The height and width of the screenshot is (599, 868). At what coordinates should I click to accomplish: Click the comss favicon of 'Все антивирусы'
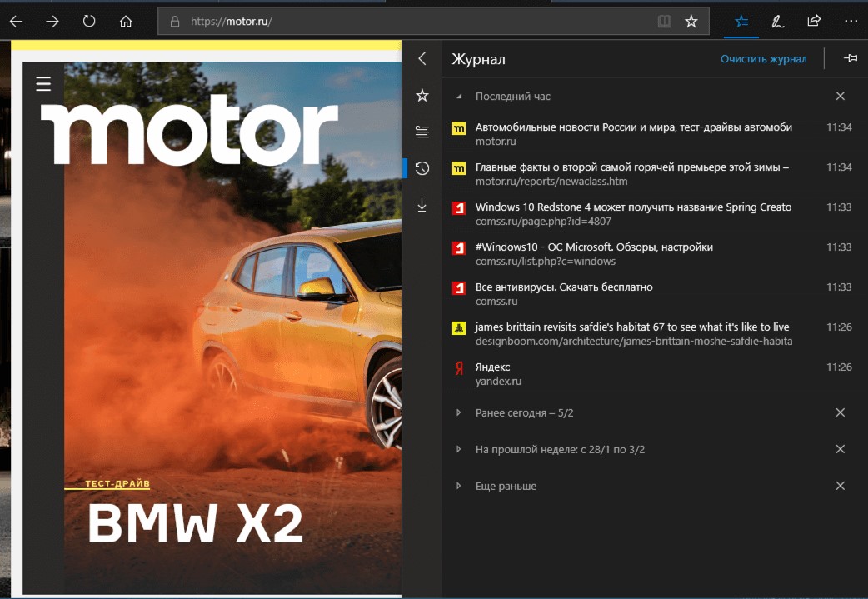coord(459,288)
